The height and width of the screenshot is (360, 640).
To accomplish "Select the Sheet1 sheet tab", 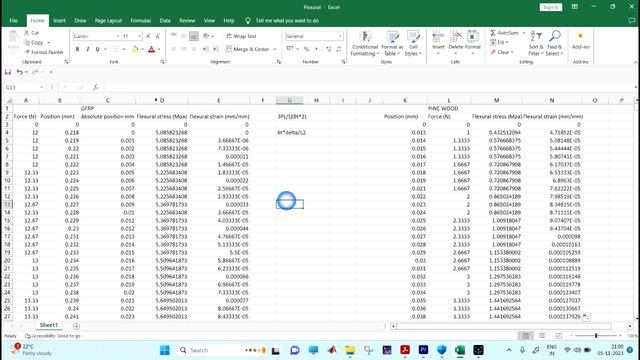I will [49, 325].
